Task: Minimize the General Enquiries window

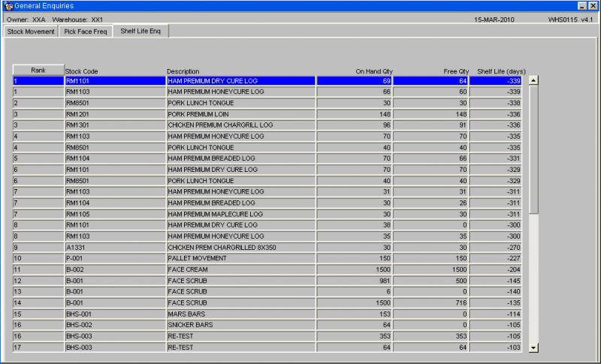Action: [582, 6]
